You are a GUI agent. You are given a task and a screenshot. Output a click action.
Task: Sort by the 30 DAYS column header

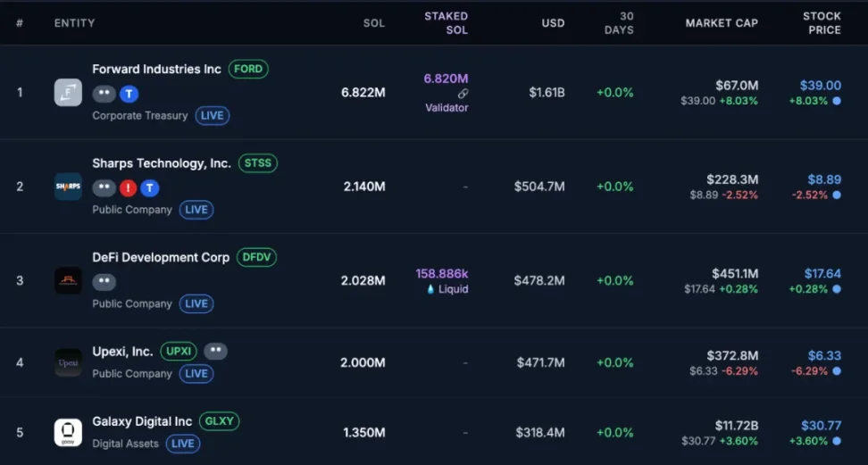[x=618, y=23]
